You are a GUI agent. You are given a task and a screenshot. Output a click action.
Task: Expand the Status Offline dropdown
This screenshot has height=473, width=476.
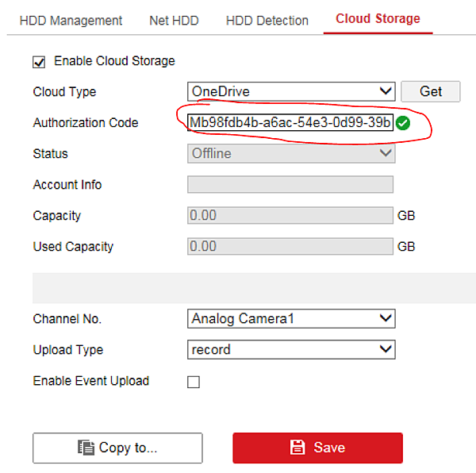coord(291,153)
